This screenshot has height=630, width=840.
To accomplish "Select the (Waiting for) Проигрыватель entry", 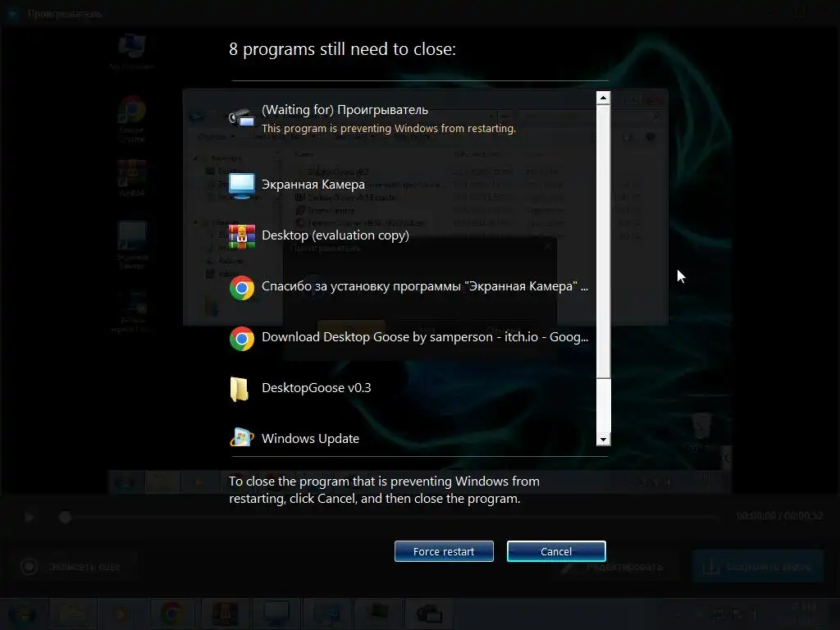I will pos(345,110).
